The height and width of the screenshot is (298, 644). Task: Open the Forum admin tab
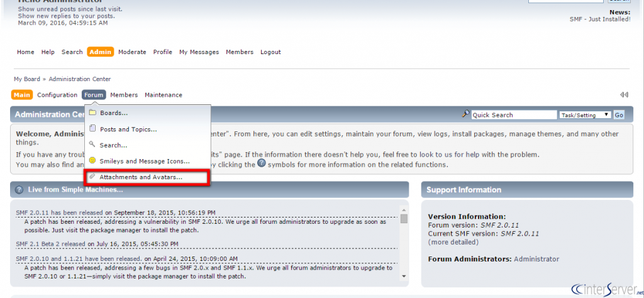coord(94,95)
